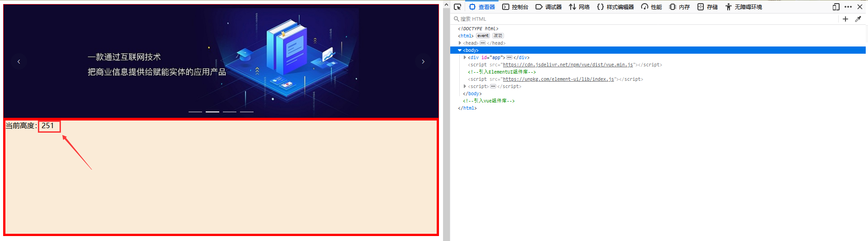Click the ellipsis badge inside div app
868x241 pixels.
pyautogui.click(x=509, y=57)
